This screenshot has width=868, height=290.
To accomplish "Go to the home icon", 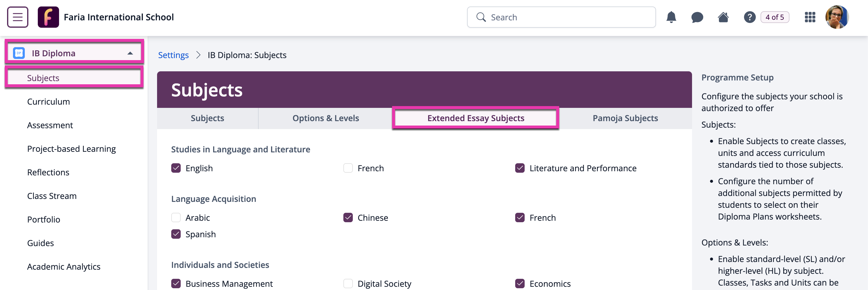I will click(x=723, y=17).
